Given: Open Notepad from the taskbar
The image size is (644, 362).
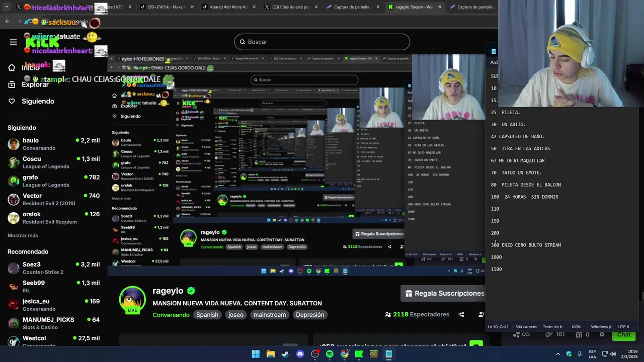Looking at the screenshot, I should point(389,354).
